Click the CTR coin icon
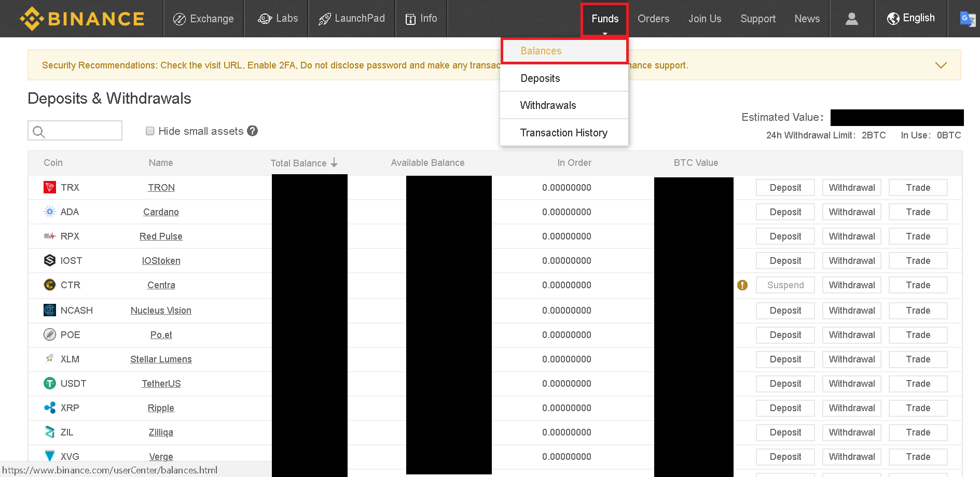Image resolution: width=980 pixels, height=477 pixels. pyautogui.click(x=50, y=285)
